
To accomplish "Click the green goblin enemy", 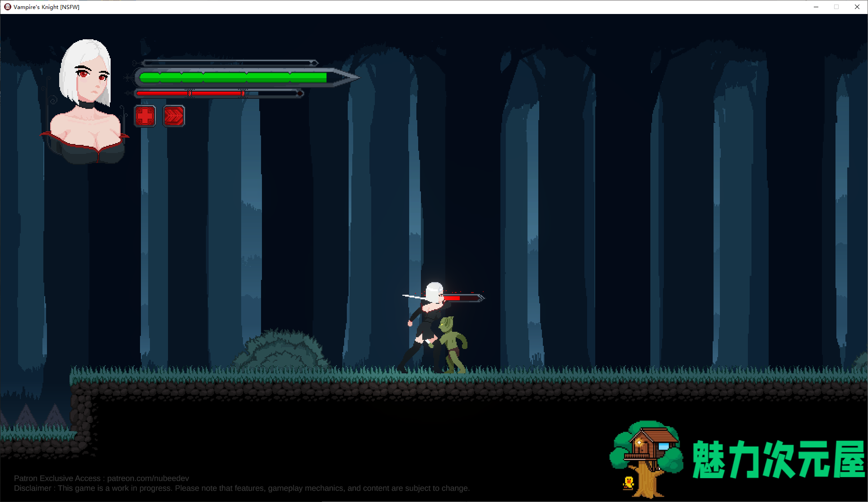I will click(x=452, y=345).
